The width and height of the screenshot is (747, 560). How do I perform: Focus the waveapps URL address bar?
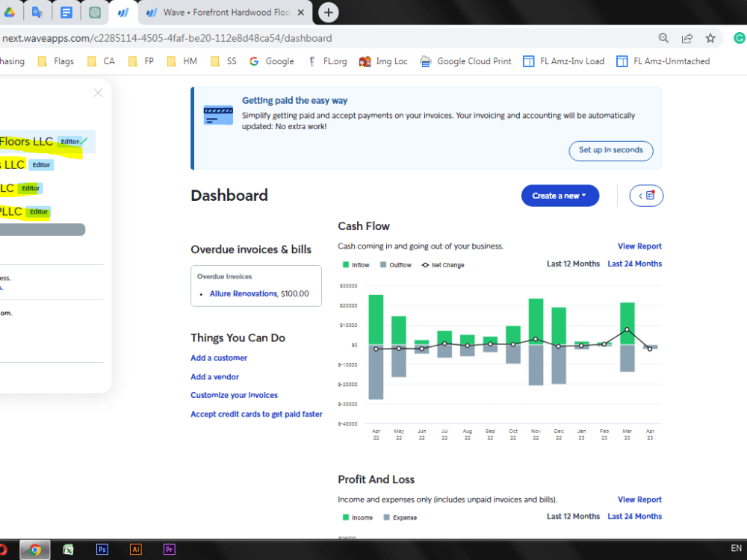[x=167, y=38]
